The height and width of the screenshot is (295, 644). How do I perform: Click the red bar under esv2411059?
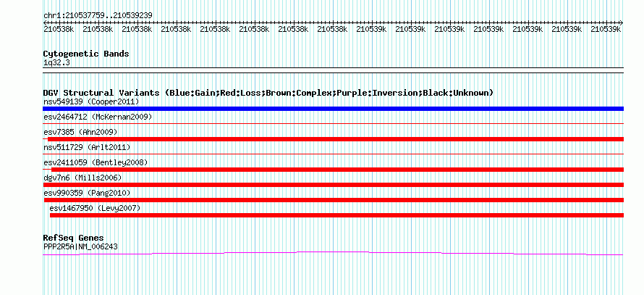pos(338,170)
